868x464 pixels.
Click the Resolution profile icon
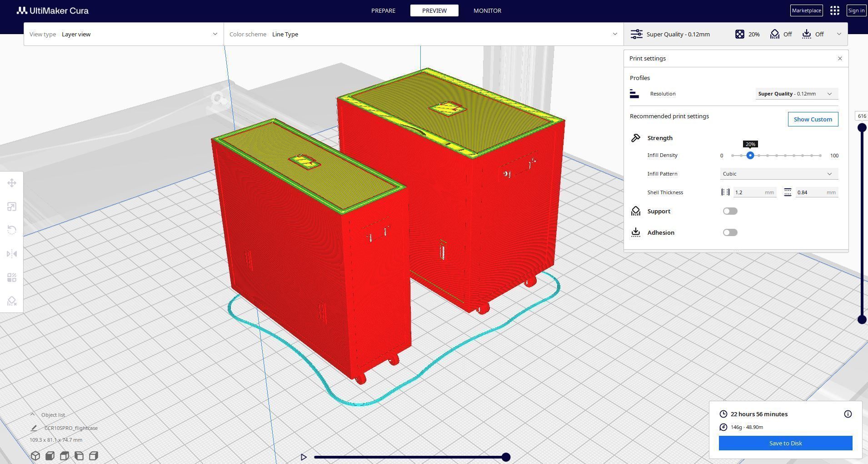[x=634, y=94]
